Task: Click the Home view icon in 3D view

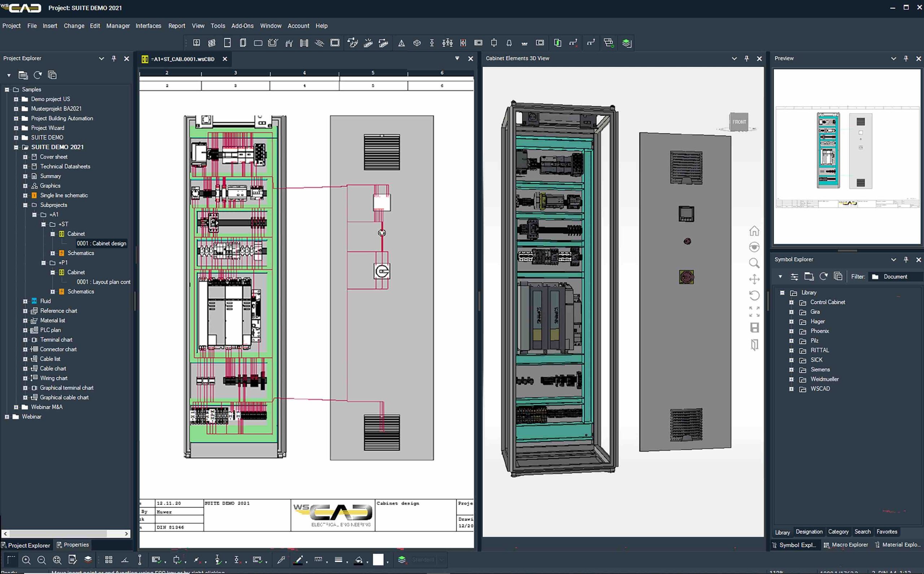Action: point(754,231)
